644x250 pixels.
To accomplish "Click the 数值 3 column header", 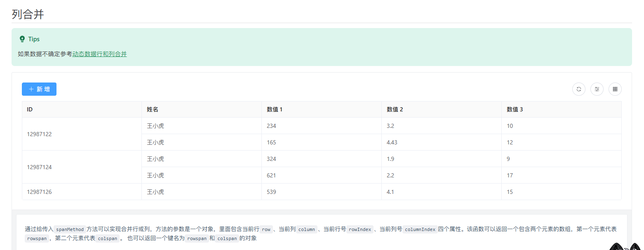I will tap(515, 109).
